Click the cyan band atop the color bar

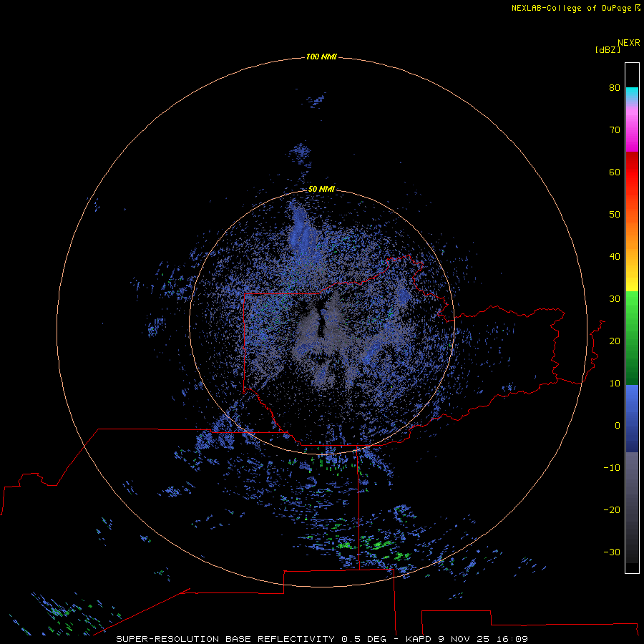coord(632,92)
